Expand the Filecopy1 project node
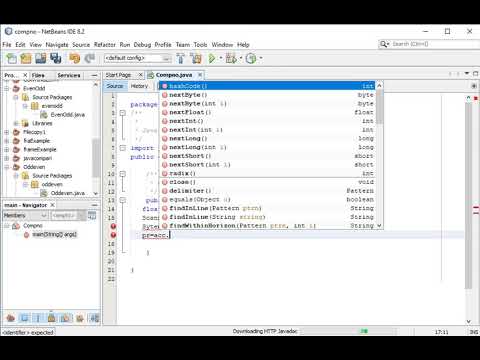The image size is (480, 360). [x=6, y=132]
